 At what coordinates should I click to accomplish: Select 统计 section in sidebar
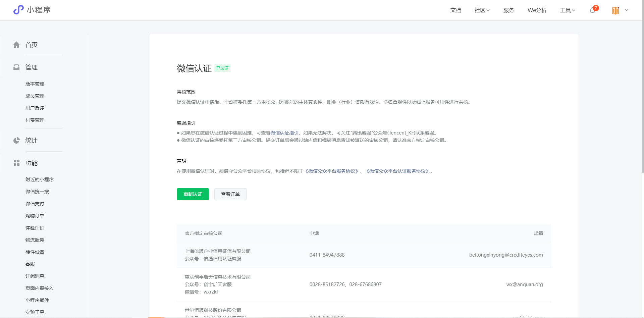pyautogui.click(x=32, y=141)
